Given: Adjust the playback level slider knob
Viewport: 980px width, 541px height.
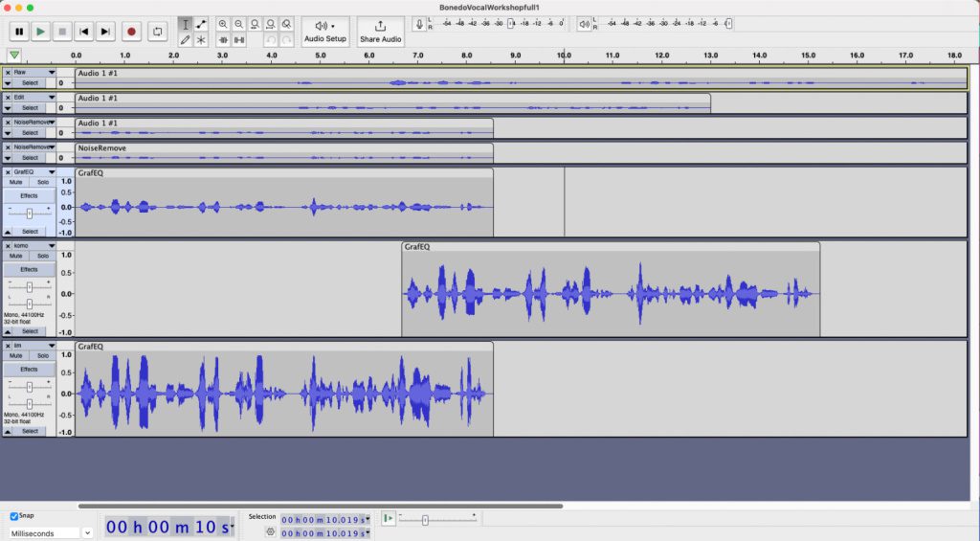Looking at the screenshot, I should pyautogui.click(x=728, y=24).
